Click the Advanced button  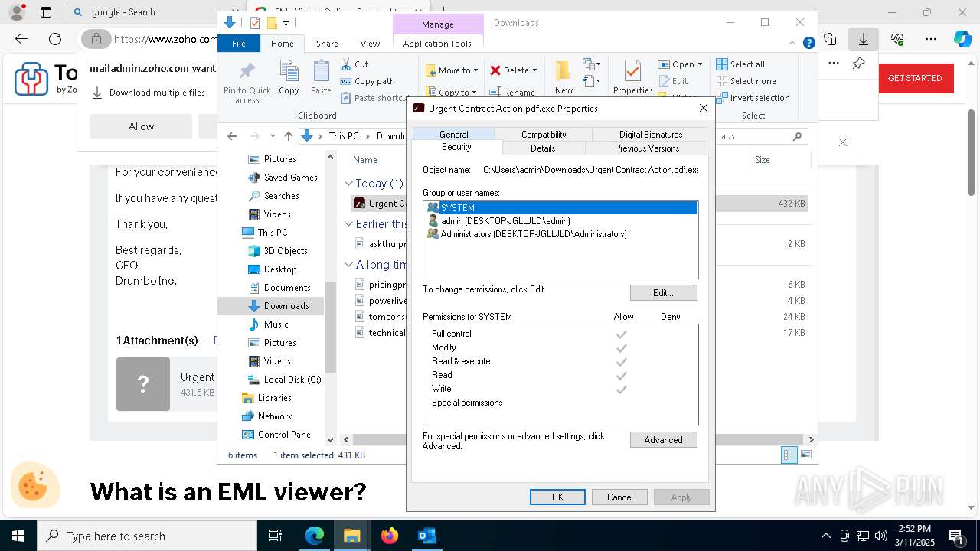click(x=663, y=439)
